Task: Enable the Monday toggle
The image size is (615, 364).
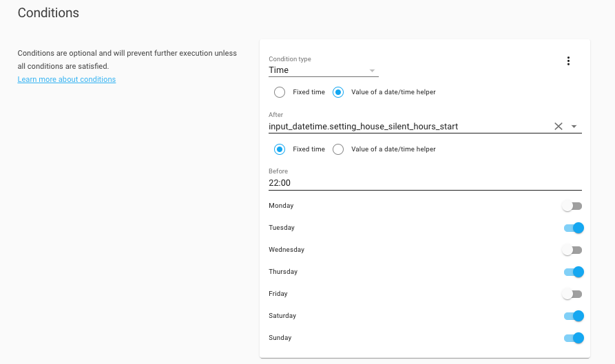Action: [x=572, y=206]
